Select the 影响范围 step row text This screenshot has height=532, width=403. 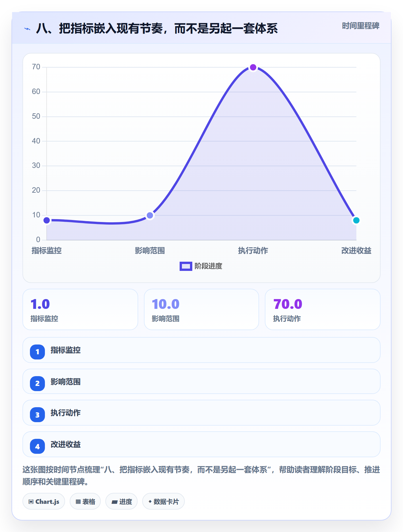(x=66, y=382)
